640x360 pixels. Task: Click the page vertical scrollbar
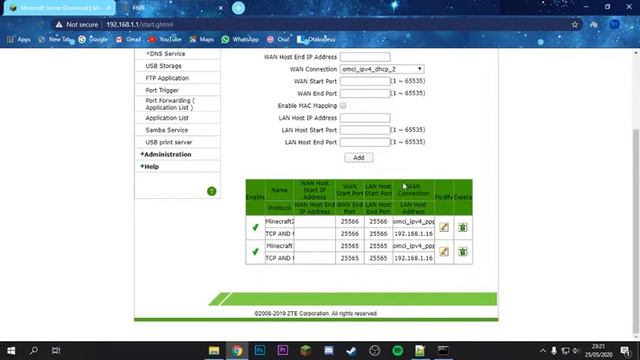click(x=636, y=231)
